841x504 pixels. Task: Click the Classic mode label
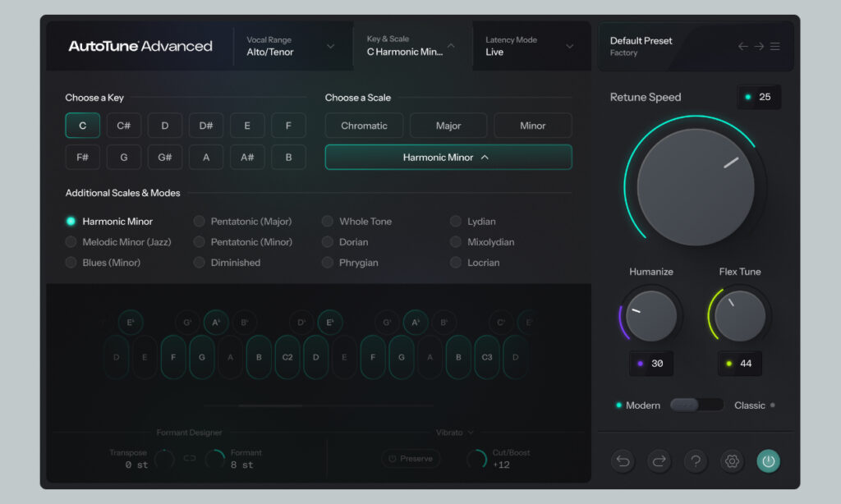click(x=749, y=405)
